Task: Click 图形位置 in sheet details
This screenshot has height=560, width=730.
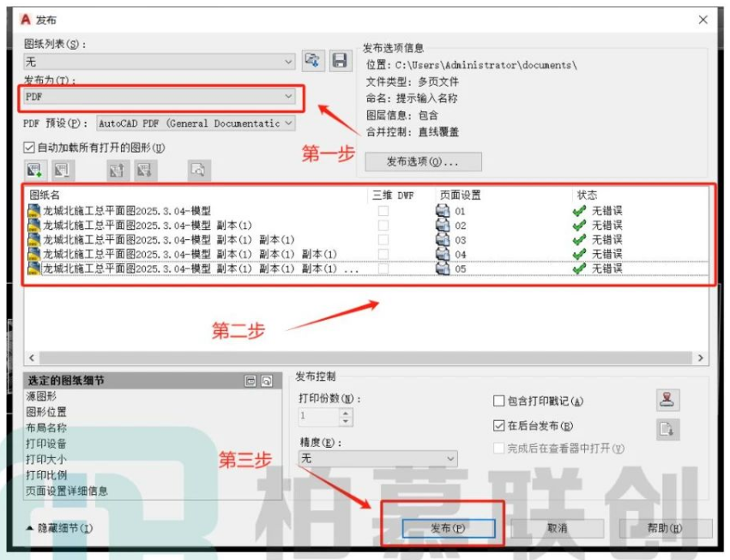Action: 46,412
